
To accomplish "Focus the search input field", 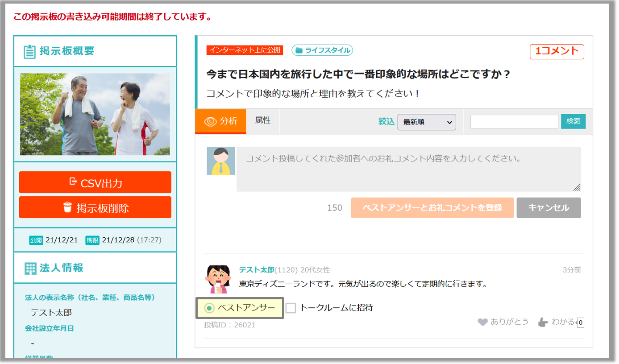I will tap(514, 122).
